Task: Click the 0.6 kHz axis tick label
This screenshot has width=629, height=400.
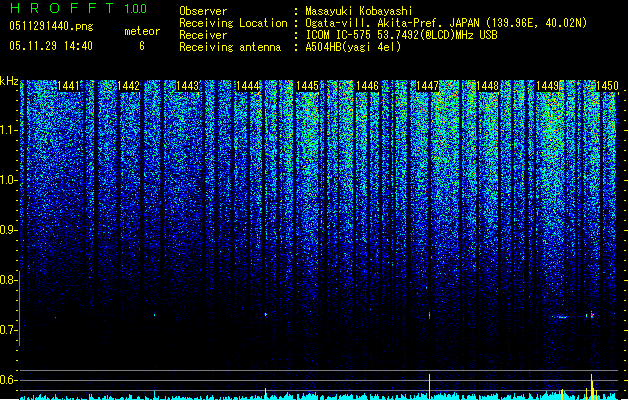Action: 9,380
